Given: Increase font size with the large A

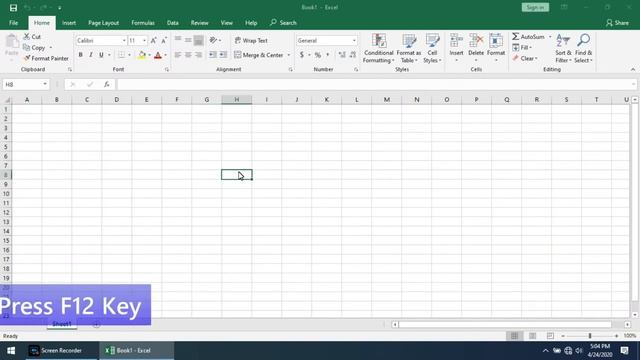Looking at the screenshot, I should pyautogui.click(x=153, y=40).
